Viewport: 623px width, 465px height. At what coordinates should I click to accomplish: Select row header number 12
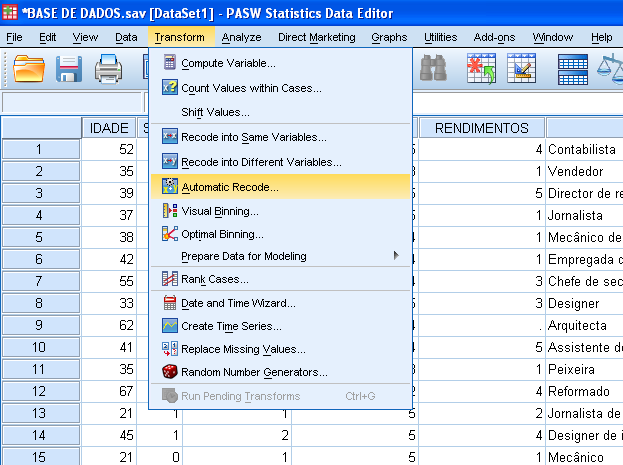click(x=41, y=391)
